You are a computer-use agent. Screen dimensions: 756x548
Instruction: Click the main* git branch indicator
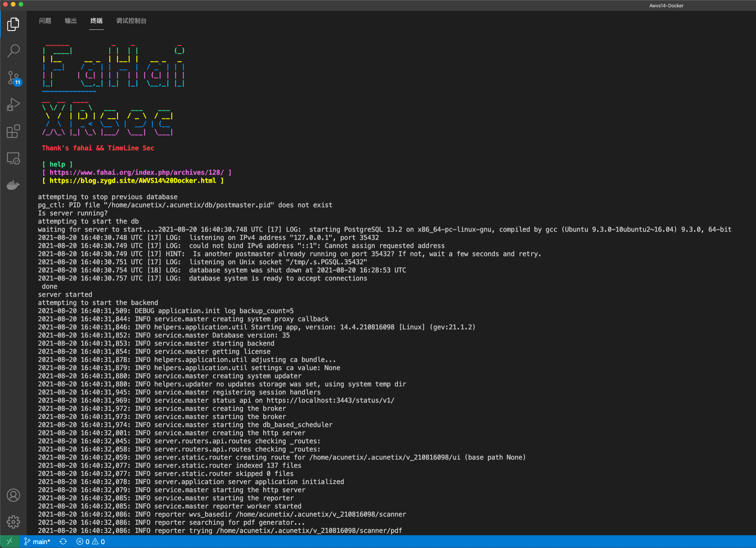point(37,541)
